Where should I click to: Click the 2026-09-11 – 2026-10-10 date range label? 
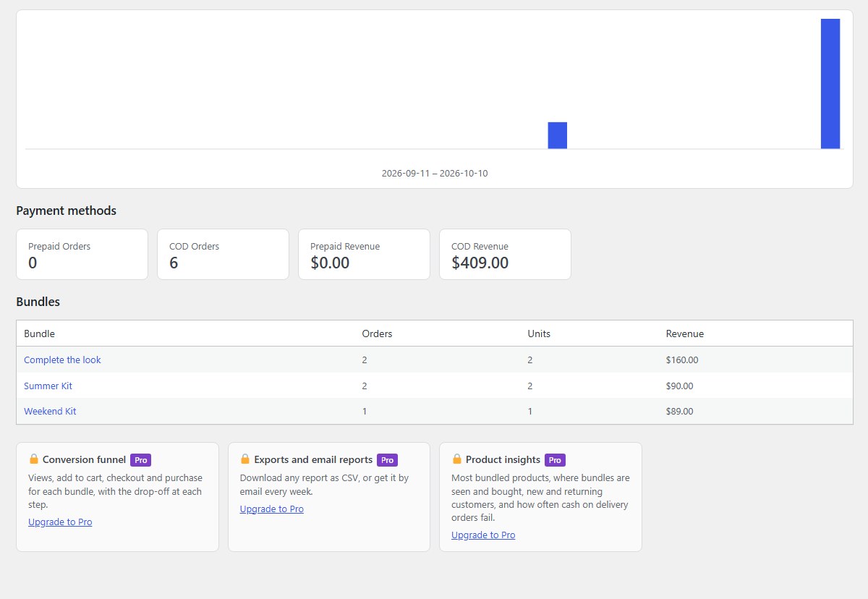click(435, 174)
